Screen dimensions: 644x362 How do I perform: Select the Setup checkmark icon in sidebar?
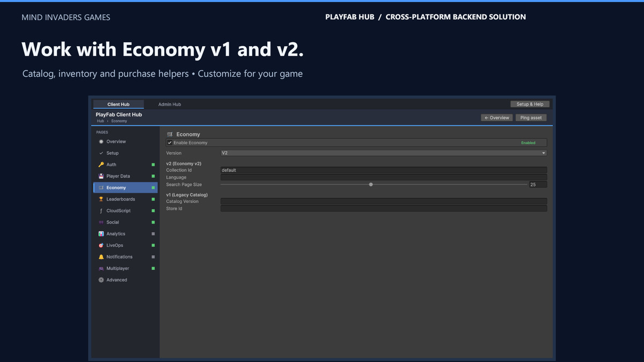[101, 153]
